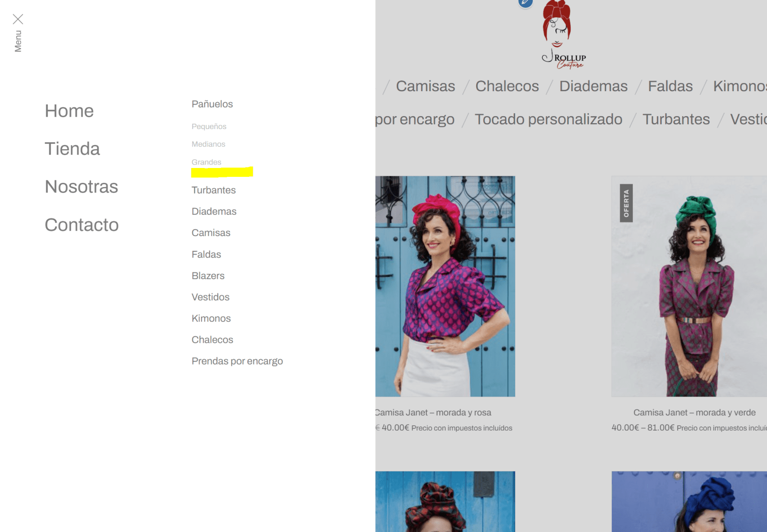Screen dimensions: 767x532
Task: Filter by Faldas in top category bar
Action: coord(670,86)
